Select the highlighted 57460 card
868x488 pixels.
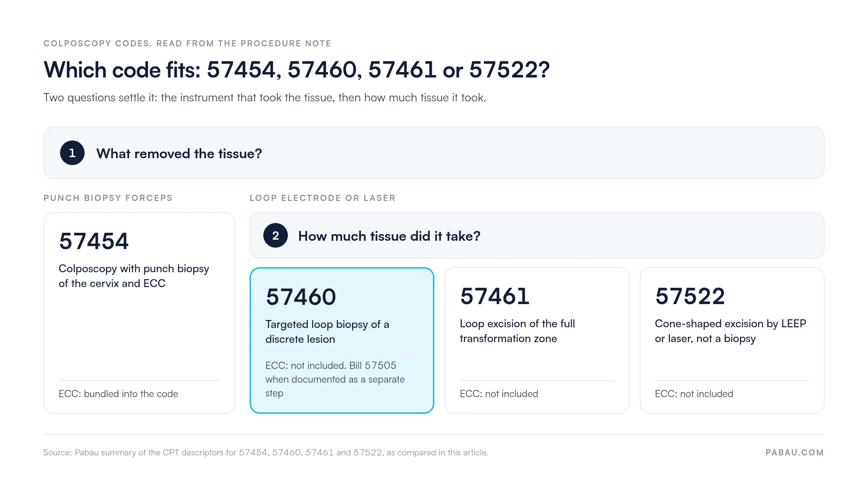342,340
